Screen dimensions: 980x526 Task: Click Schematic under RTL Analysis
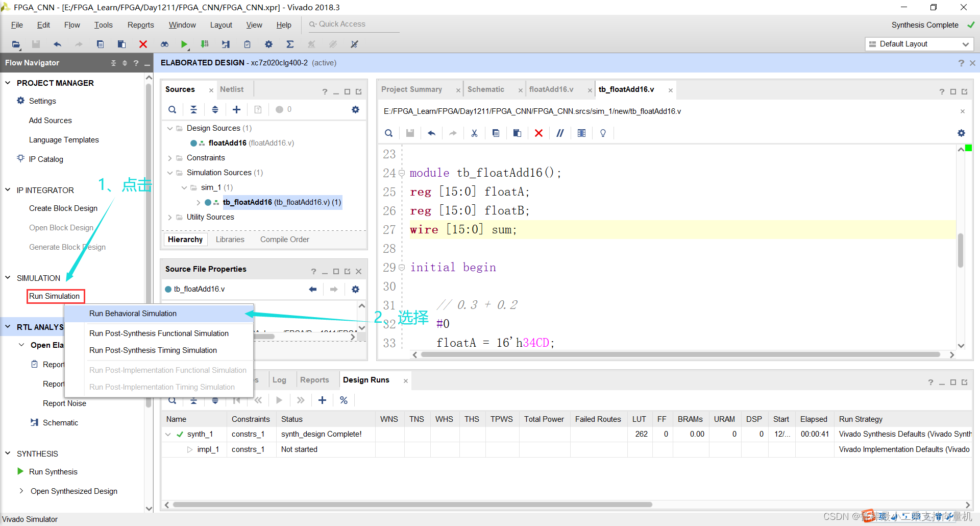pos(60,423)
